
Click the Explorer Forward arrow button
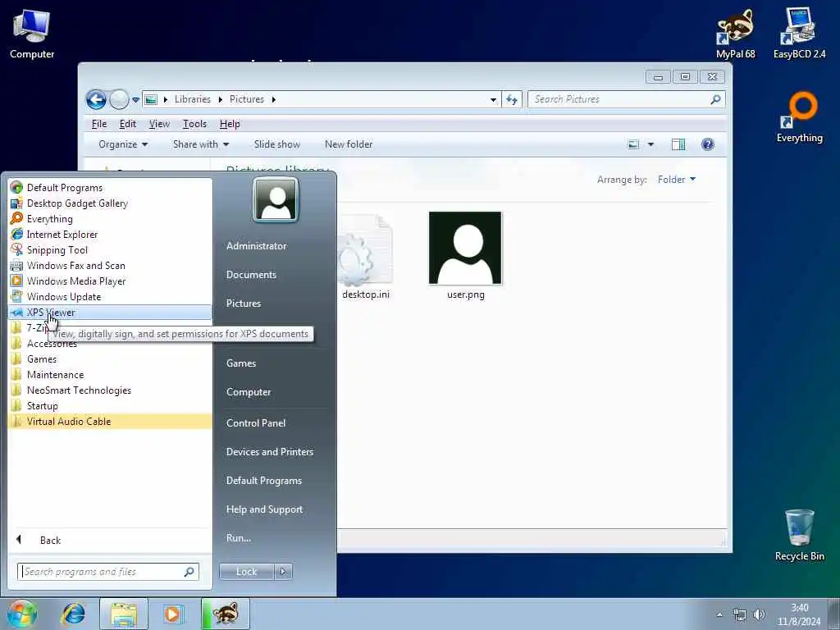click(x=119, y=99)
